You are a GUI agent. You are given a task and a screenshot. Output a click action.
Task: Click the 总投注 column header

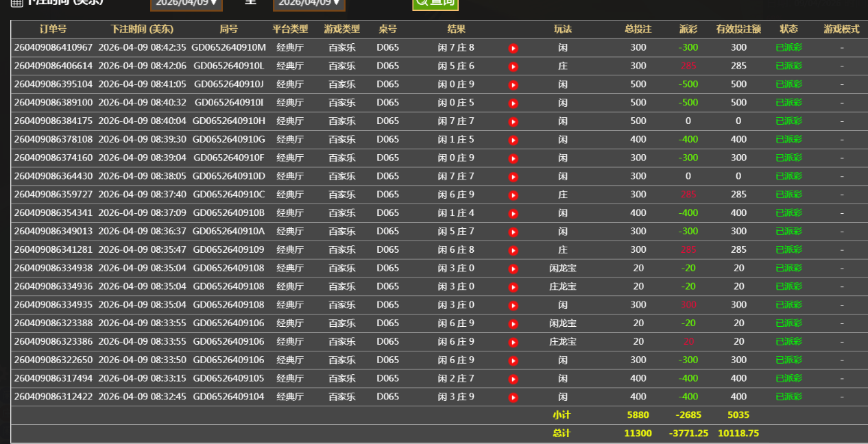tap(638, 29)
